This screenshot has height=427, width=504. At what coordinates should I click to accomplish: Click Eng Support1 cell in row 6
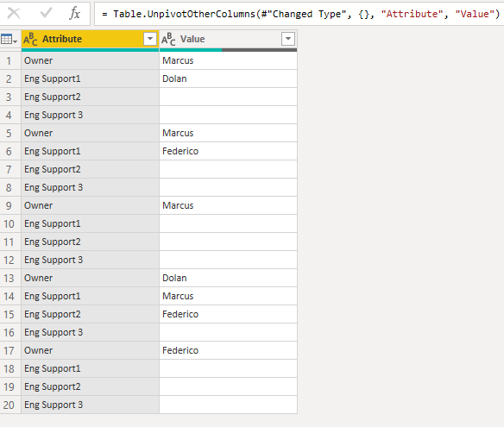[90, 151]
